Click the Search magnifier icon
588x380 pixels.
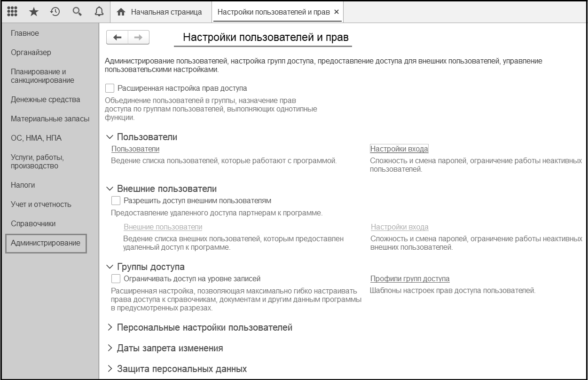(x=77, y=12)
